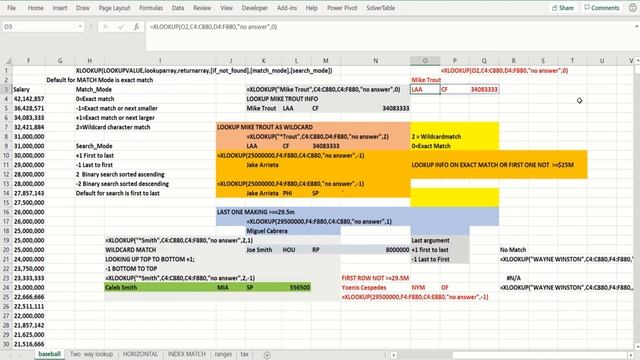Open the Draw ribbon tab

tap(82, 8)
